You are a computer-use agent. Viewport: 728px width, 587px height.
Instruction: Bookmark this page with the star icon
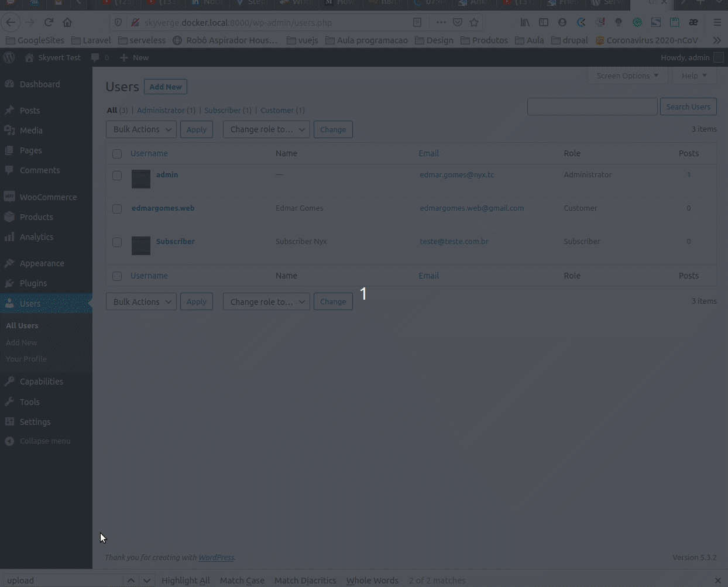(474, 22)
